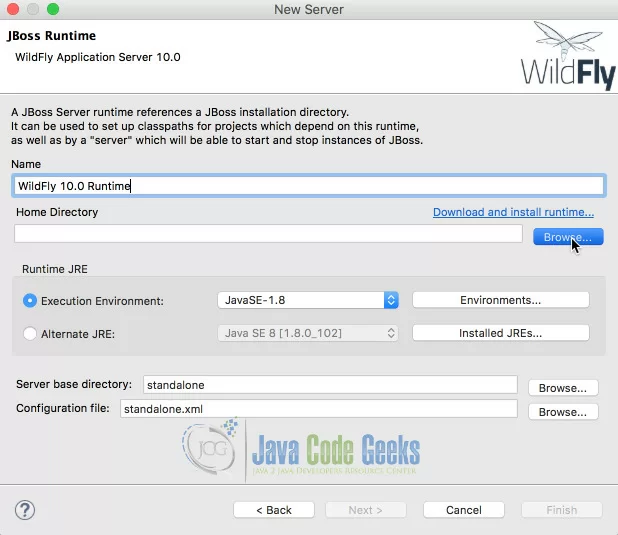Cancel the New Server dialog
Screen dimensions: 618x535
coord(464,510)
